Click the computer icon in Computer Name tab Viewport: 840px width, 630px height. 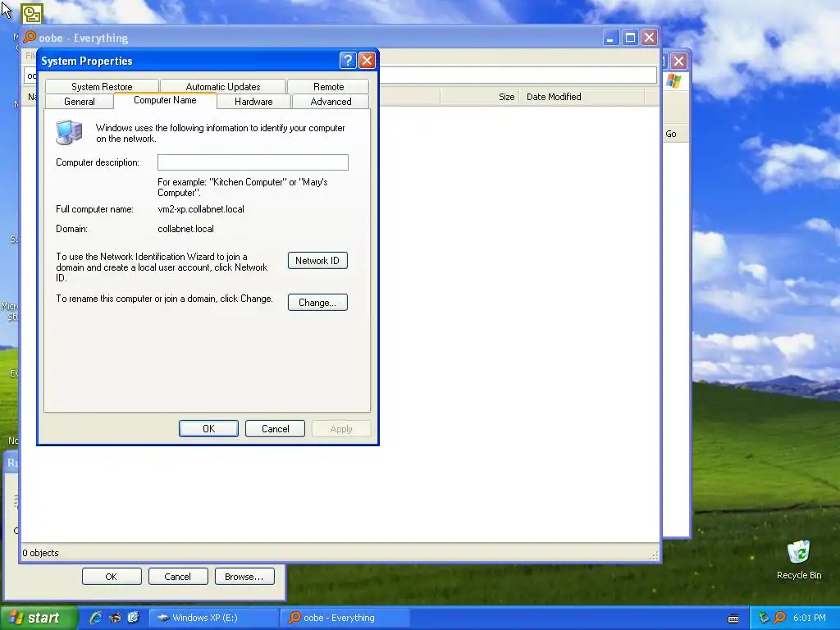tap(69, 132)
